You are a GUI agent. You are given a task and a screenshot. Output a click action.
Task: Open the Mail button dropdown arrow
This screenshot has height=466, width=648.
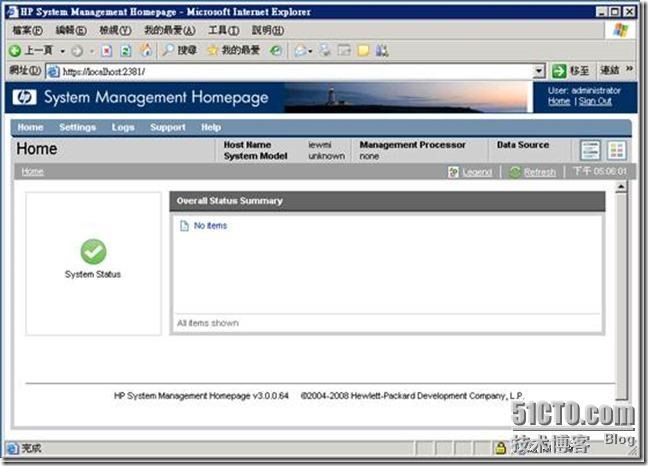tap(310, 52)
